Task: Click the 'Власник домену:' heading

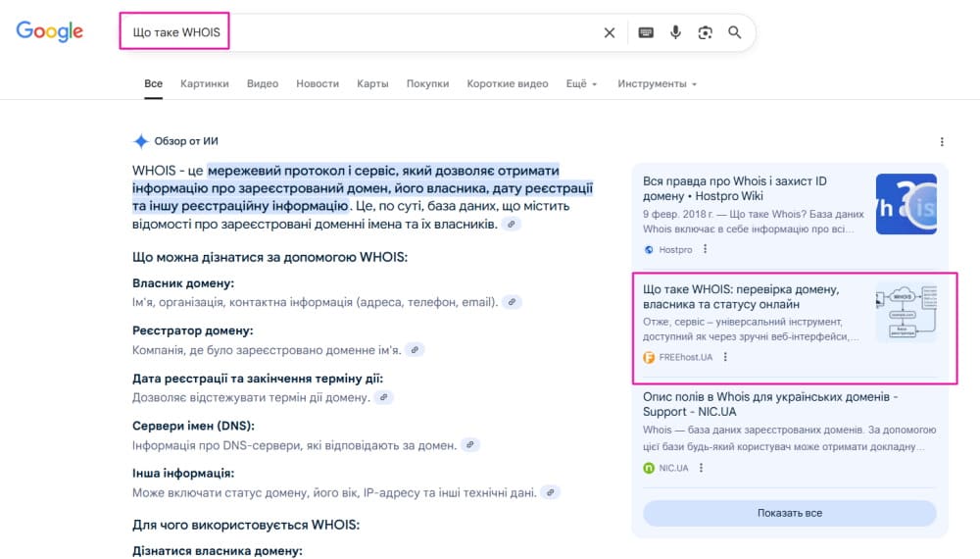Action: (x=183, y=283)
